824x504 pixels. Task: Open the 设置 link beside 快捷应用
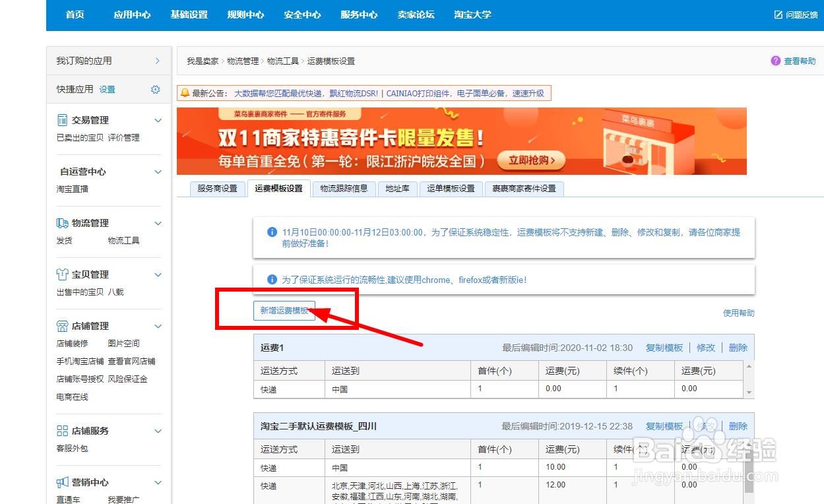pos(107,89)
